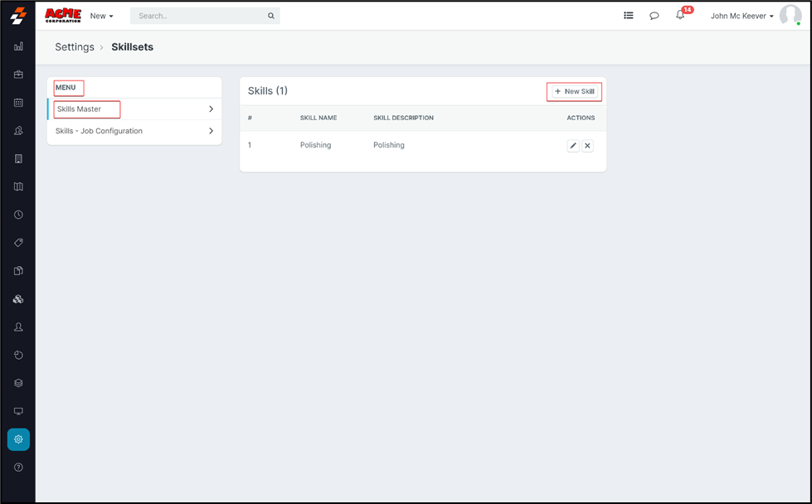Open the bar chart dashboard icon in sidebar
The height and width of the screenshot is (504, 812).
[18, 47]
